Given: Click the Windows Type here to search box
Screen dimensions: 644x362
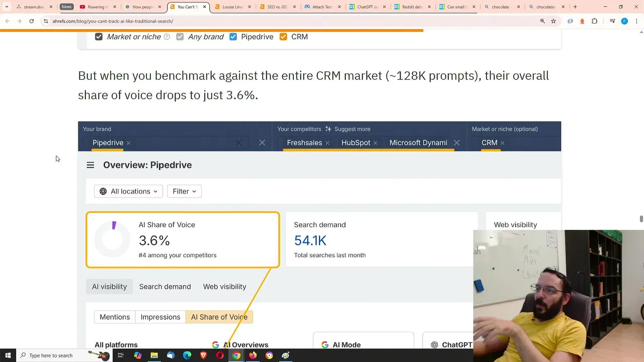Looking at the screenshot, I should [64, 355].
